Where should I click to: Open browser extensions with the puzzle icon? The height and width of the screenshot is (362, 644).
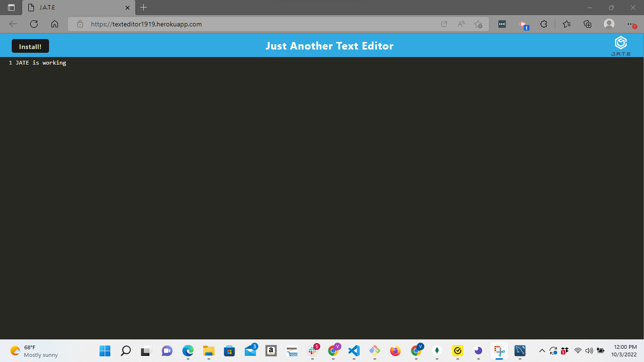tap(544, 24)
